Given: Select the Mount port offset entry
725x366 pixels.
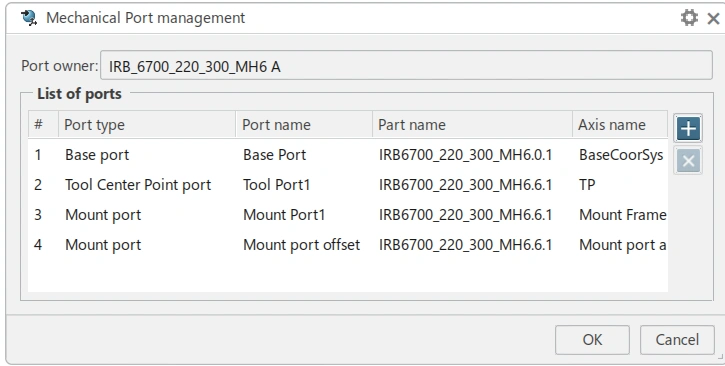Looking at the screenshot, I should (x=301, y=245).
